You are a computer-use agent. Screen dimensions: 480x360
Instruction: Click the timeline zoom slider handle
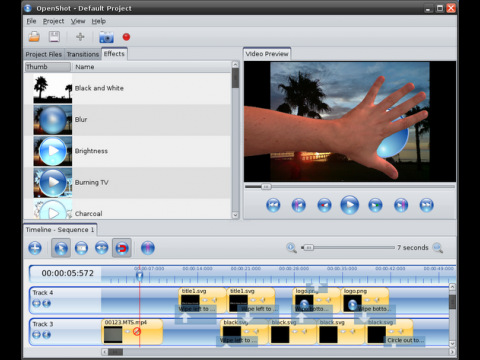(x=309, y=248)
